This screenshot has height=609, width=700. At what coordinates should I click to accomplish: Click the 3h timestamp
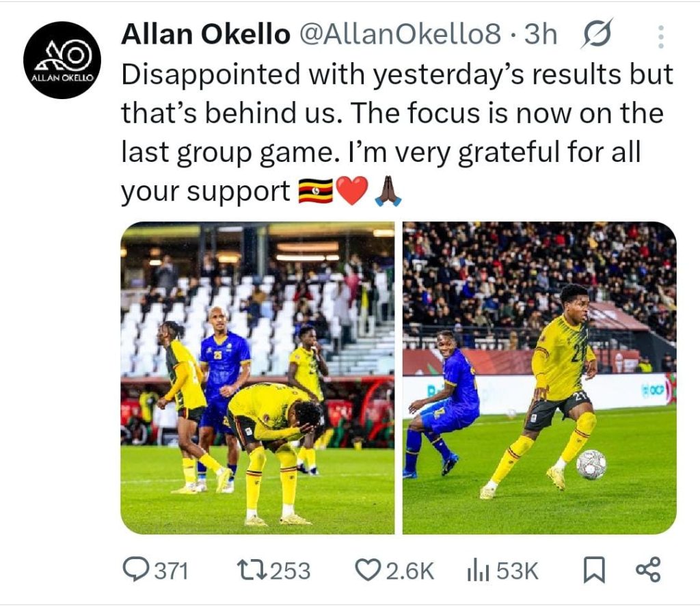[541, 35]
